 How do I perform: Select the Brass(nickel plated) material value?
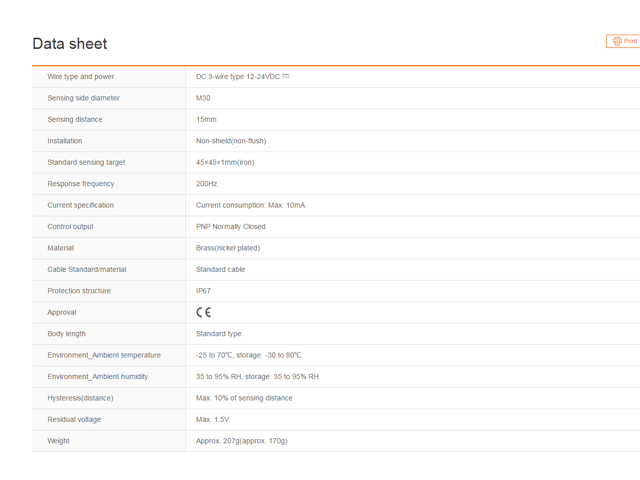tap(228, 248)
